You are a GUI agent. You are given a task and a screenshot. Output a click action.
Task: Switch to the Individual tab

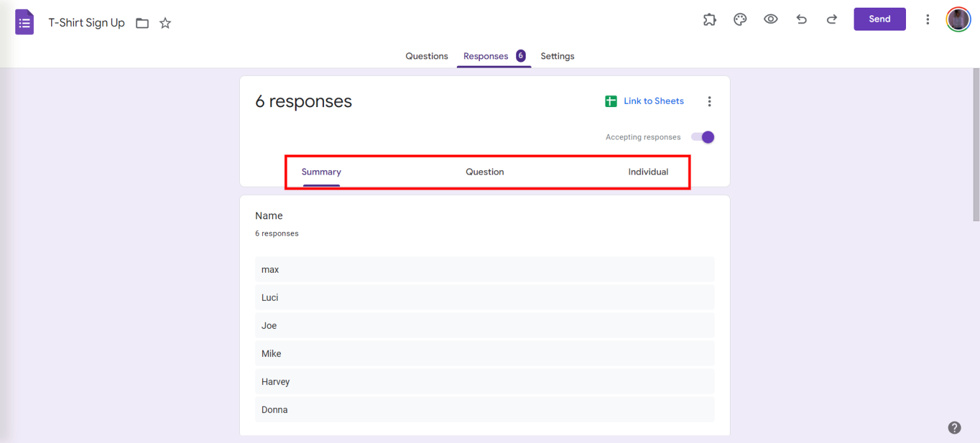pyautogui.click(x=648, y=171)
